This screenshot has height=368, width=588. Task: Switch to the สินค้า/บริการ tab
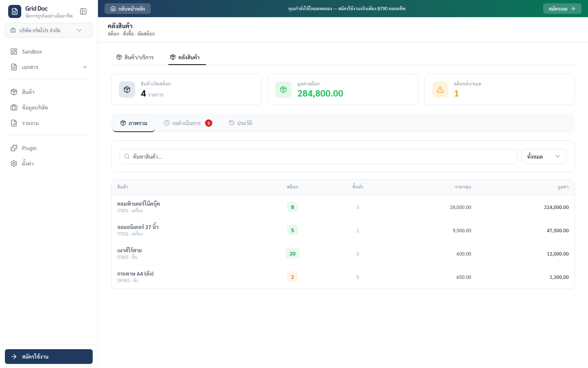[x=135, y=57]
